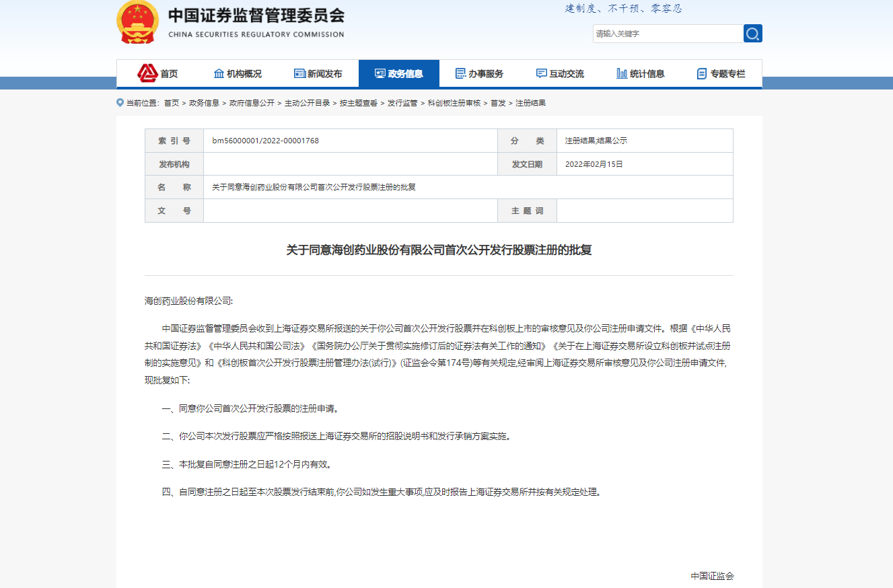
Task: Open 科创板注册审核 breadcrumb link
Action: tap(454, 103)
